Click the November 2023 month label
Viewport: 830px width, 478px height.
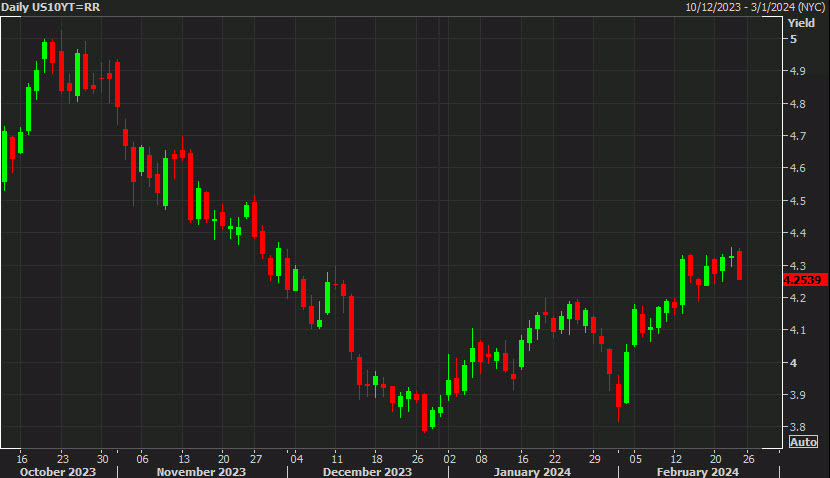(203, 471)
